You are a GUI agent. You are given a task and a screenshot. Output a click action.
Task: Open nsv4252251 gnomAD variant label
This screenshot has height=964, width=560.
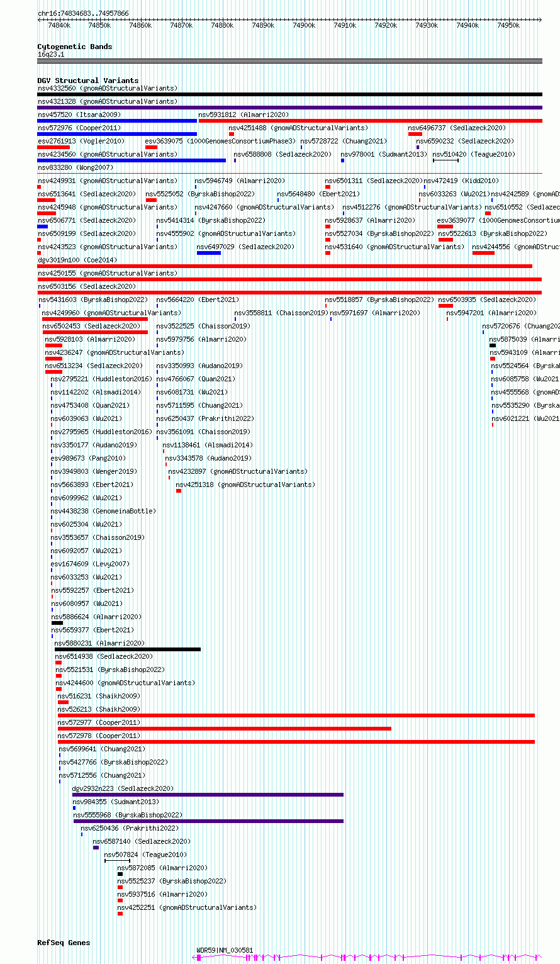point(187,907)
